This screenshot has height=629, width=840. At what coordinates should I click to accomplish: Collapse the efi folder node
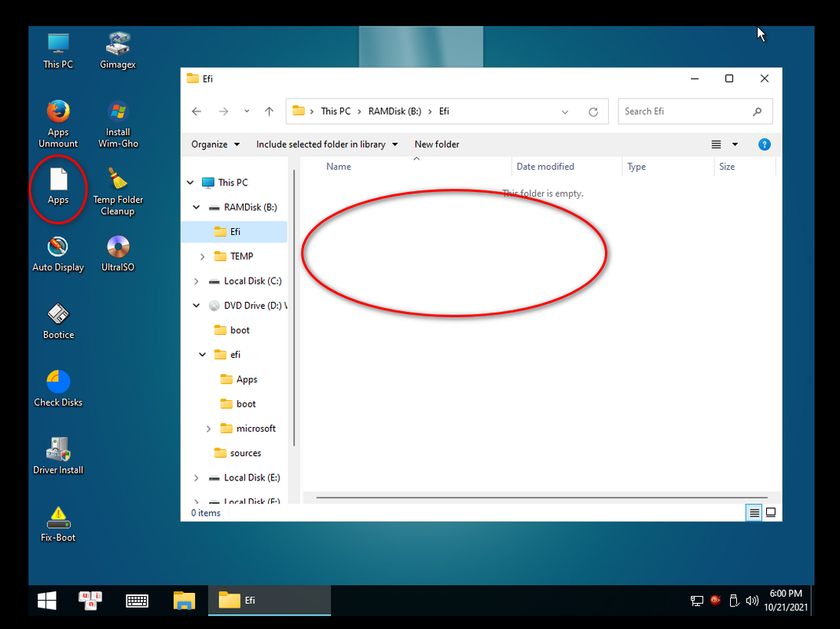click(x=203, y=355)
